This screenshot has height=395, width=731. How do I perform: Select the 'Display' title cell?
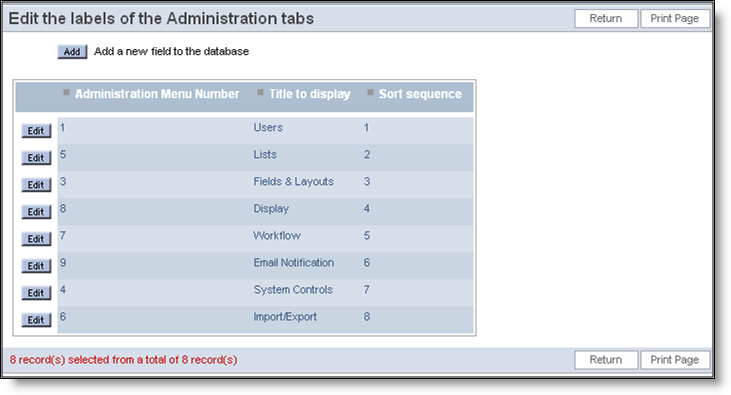coord(271,208)
